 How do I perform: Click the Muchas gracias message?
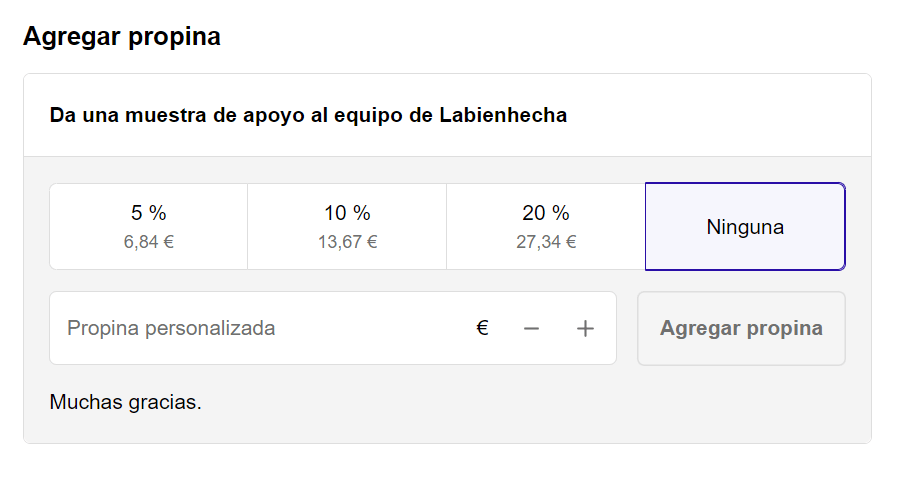pyautogui.click(x=126, y=402)
